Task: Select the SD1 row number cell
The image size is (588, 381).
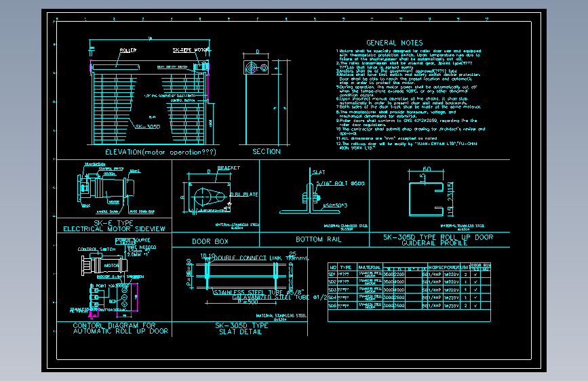Action: click(x=332, y=275)
